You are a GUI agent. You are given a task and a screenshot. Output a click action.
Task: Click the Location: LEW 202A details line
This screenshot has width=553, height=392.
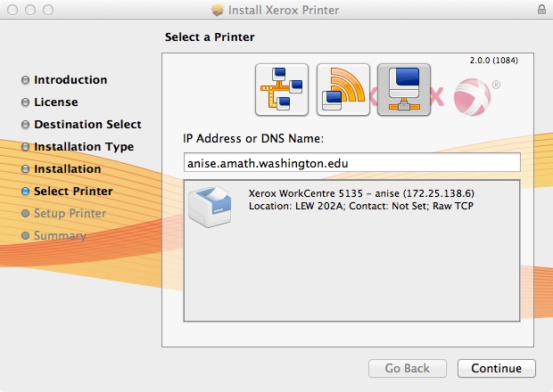coord(361,206)
